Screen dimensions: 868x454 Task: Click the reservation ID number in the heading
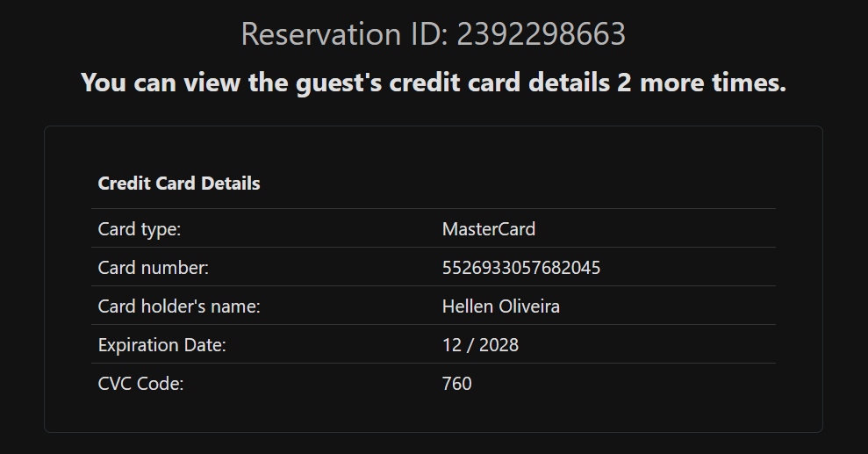[541, 35]
